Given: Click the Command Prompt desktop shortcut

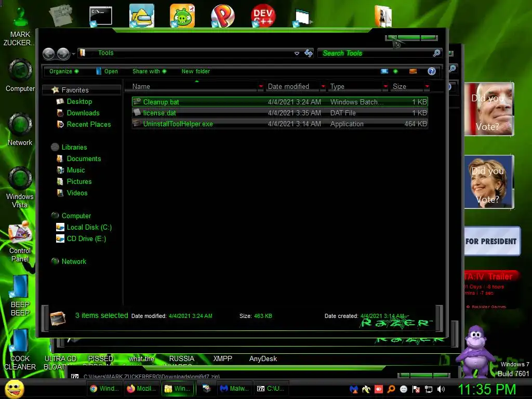Looking at the screenshot, I should click(x=101, y=16).
